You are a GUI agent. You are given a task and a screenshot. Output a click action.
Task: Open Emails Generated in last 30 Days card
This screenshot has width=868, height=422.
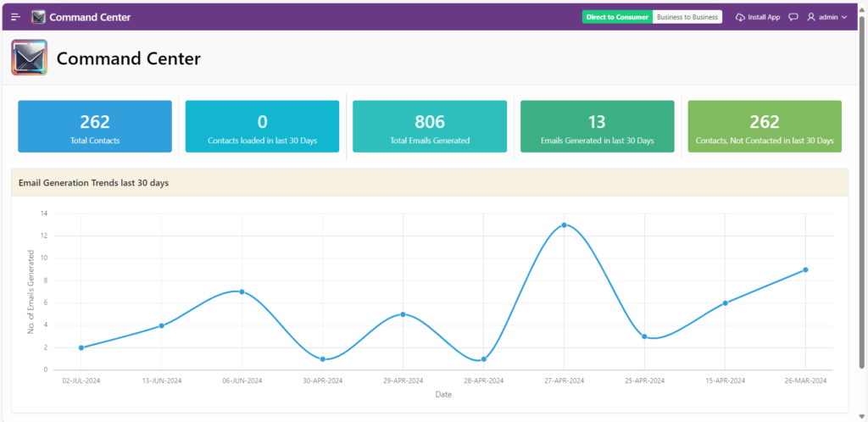click(x=597, y=127)
